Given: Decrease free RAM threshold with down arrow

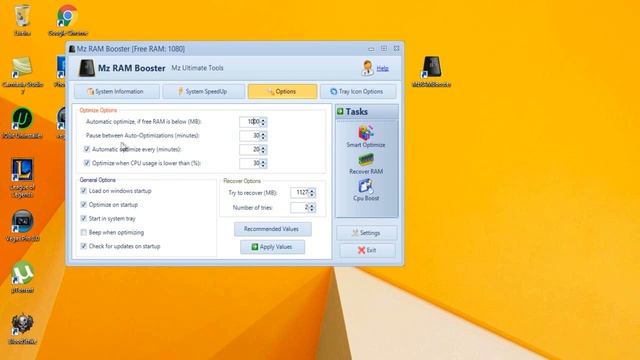Looking at the screenshot, I should 263,124.
